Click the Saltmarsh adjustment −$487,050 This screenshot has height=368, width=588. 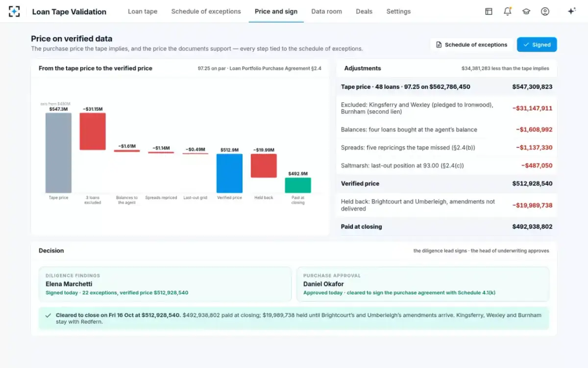537,166
